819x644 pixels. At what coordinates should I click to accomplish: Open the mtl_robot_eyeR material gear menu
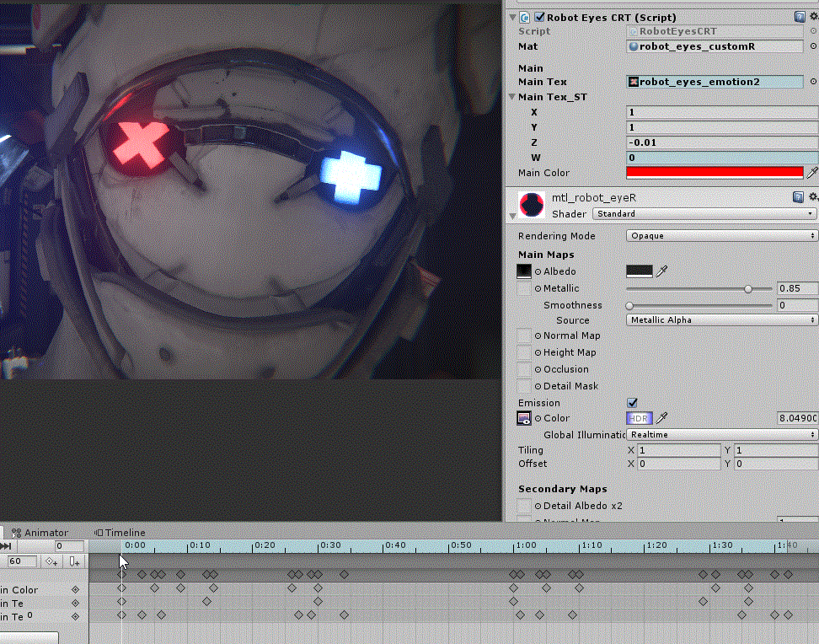coord(812,197)
